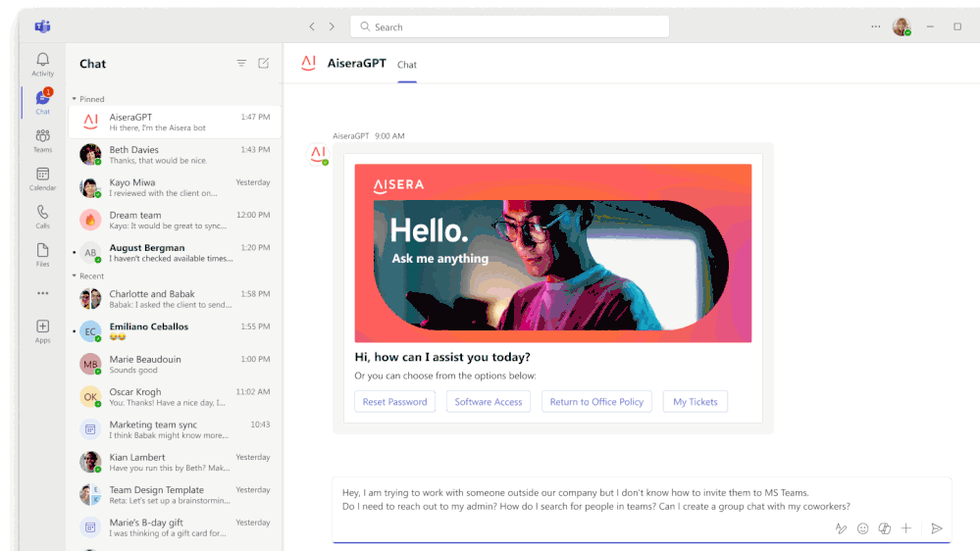Viewport: 980px width, 551px height.
Task: Go back with the left arrow
Action: click(312, 26)
